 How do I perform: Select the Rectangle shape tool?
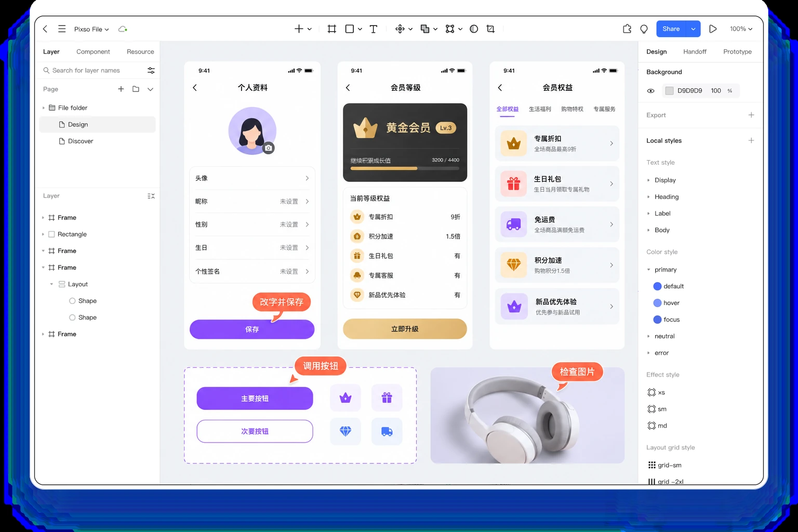click(350, 29)
